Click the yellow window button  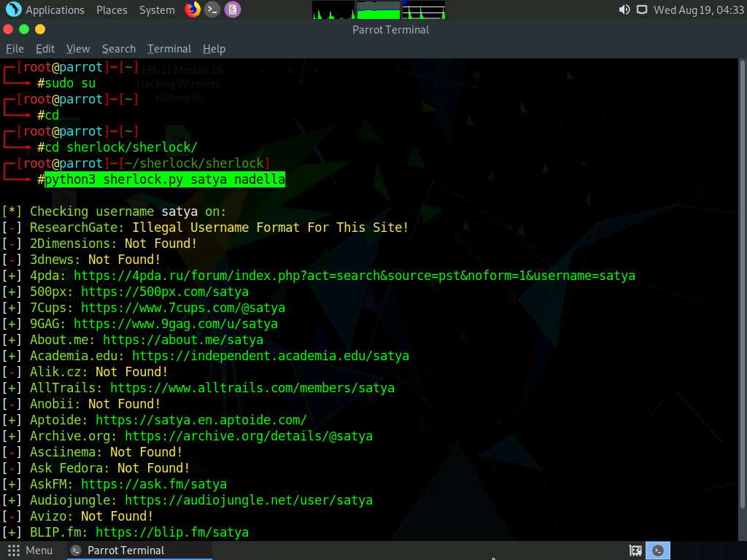40,29
